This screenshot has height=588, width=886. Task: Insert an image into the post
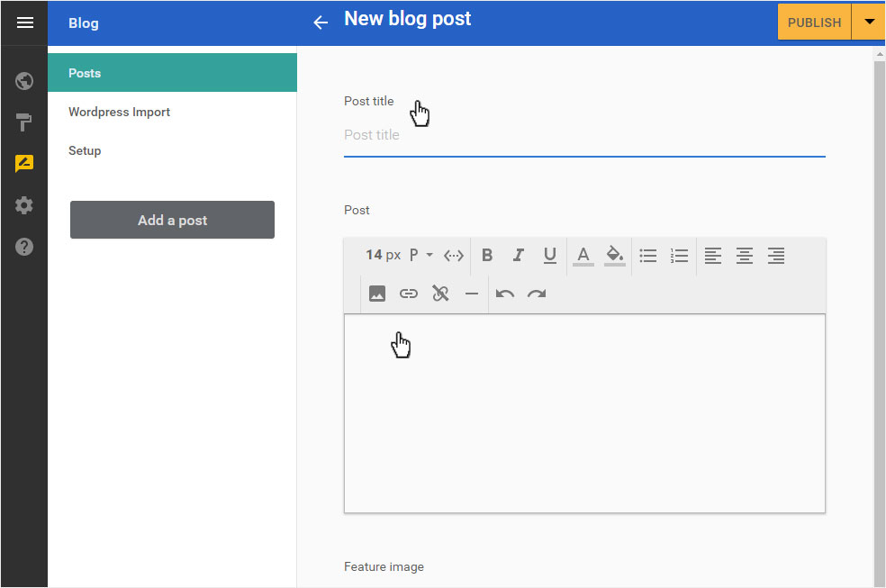(x=377, y=294)
